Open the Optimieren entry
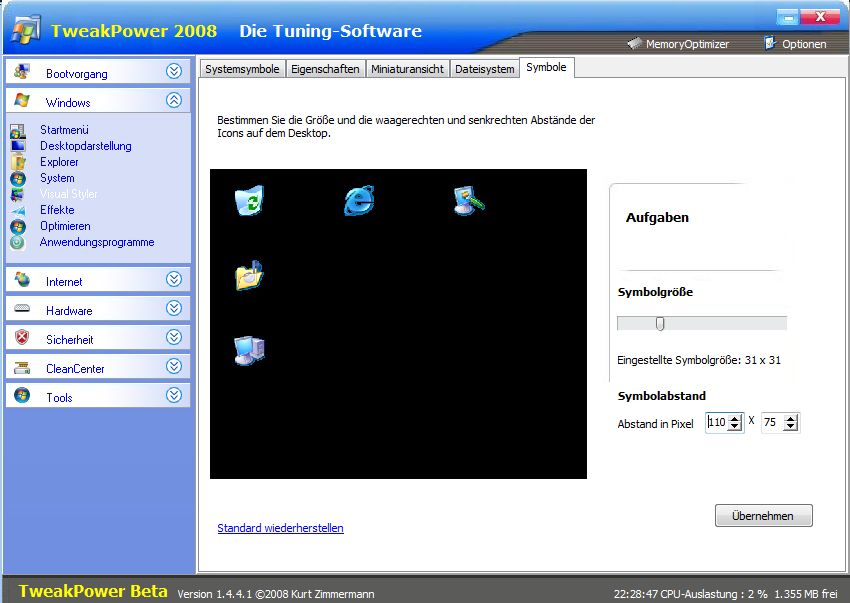This screenshot has width=850, height=603. [65, 226]
